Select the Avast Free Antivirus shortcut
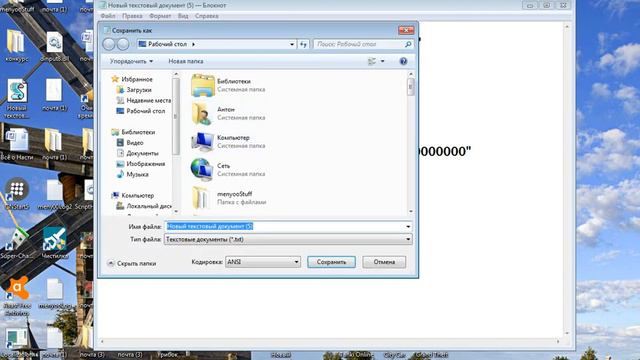The image size is (640, 360). coord(17,296)
